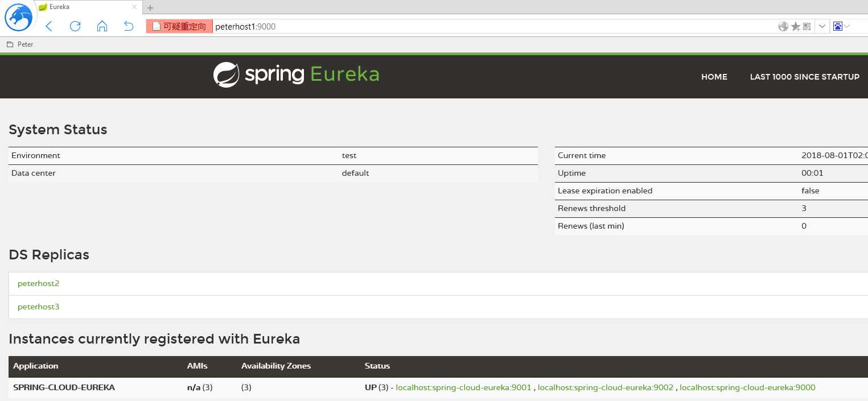Click the Baidu paw search engine icon
The image size is (868, 401).
click(x=838, y=26)
